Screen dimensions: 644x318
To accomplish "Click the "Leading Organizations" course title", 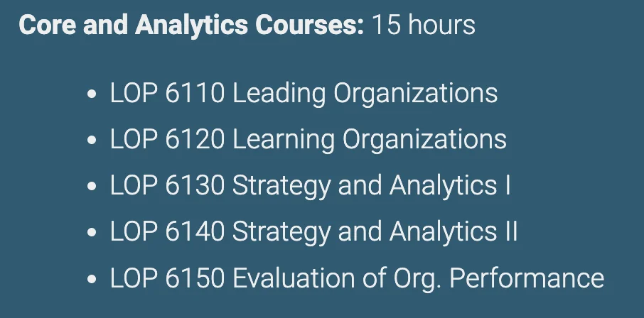I will [x=365, y=94].
